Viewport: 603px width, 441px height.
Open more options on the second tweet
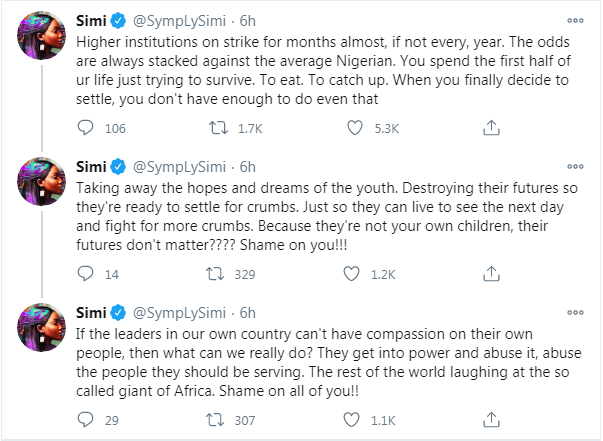tap(574, 163)
